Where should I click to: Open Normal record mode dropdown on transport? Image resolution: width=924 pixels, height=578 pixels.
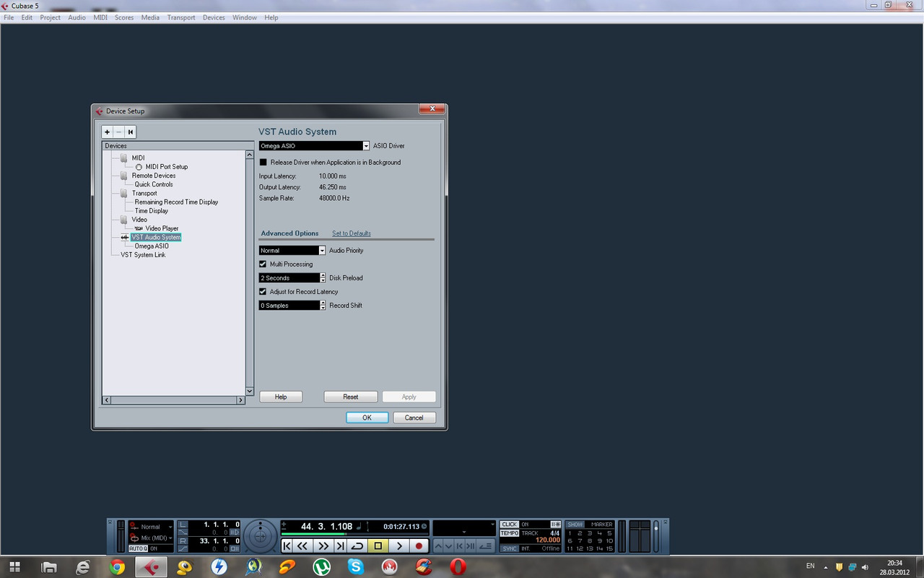[152, 527]
